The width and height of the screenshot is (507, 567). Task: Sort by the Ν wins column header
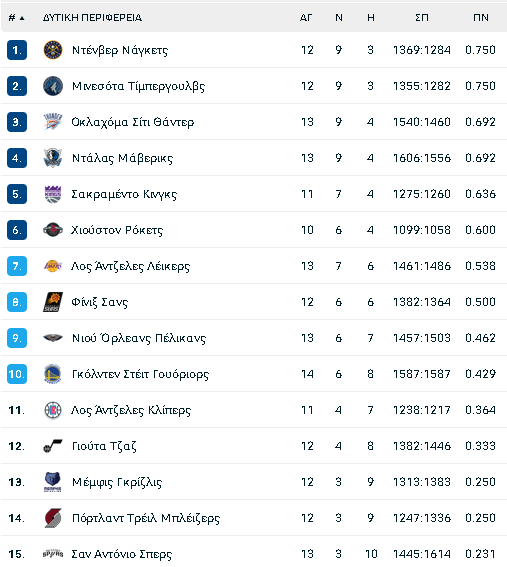(x=338, y=17)
